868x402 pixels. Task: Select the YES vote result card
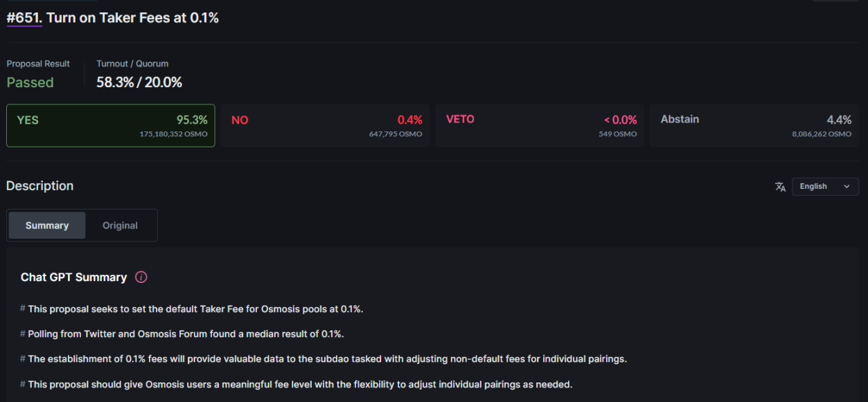(111, 125)
